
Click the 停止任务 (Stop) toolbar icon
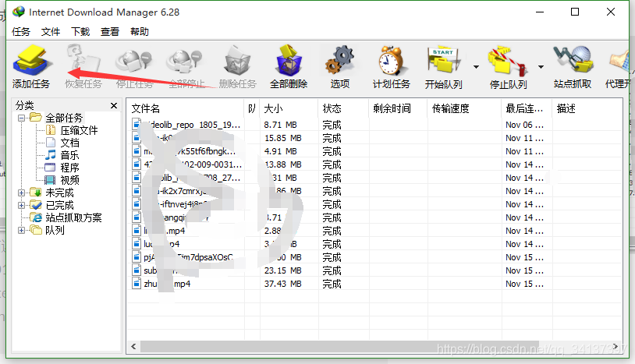click(134, 61)
